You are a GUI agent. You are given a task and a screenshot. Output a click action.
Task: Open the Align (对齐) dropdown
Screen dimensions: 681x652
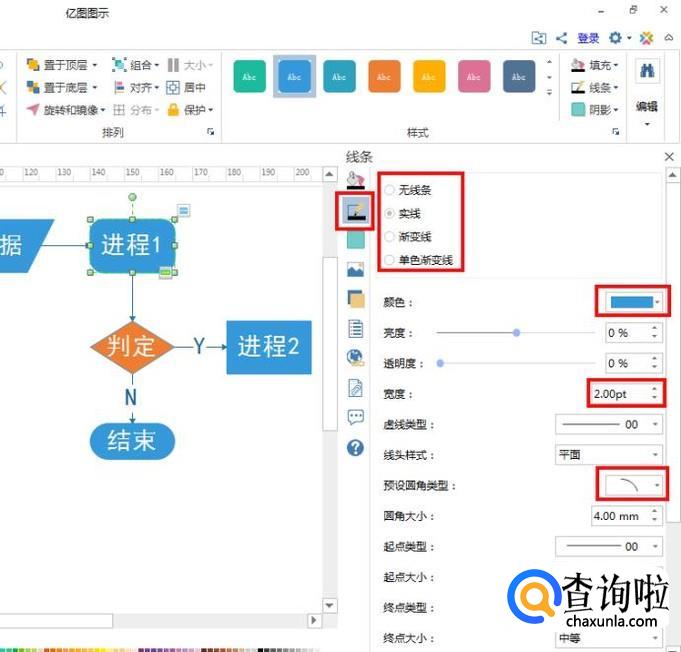(x=136, y=88)
